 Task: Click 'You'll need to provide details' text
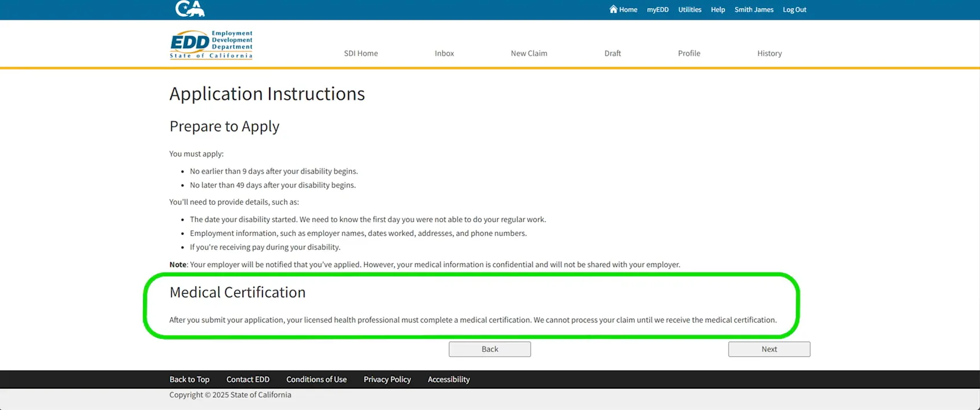click(x=234, y=202)
